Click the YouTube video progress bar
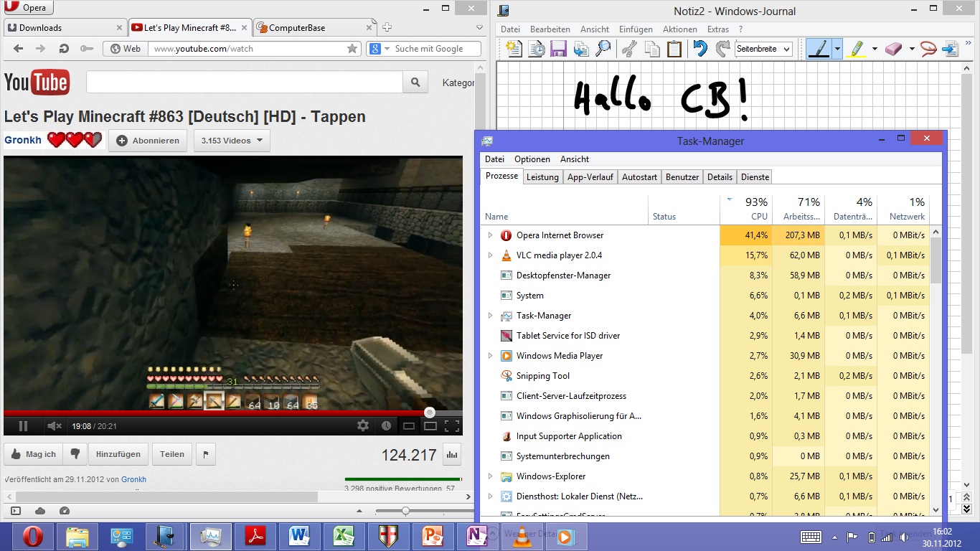 pyautogui.click(x=233, y=413)
